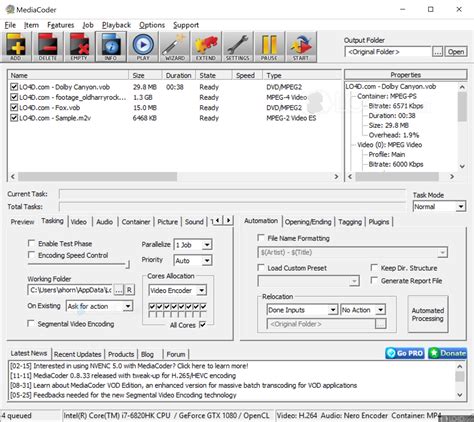Open SETTINGS wrench icon

[x=238, y=47]
